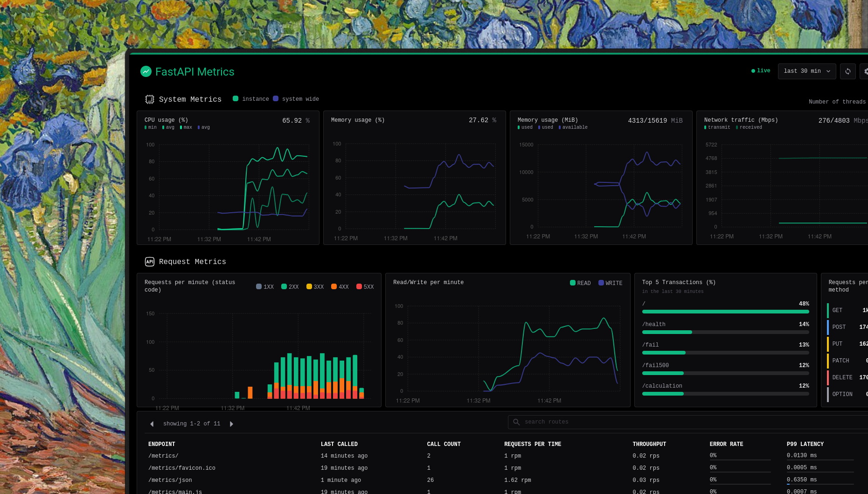Click the /fail500 transaction progress bar
The width and height of the screenshot is (868, 494).
coord(726,373)
